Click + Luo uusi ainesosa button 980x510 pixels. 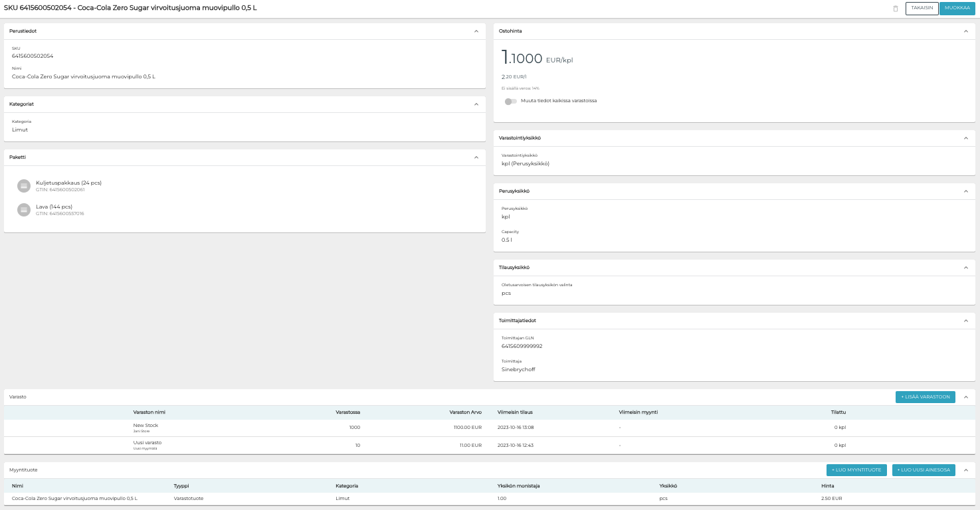[x=924, y=470]
